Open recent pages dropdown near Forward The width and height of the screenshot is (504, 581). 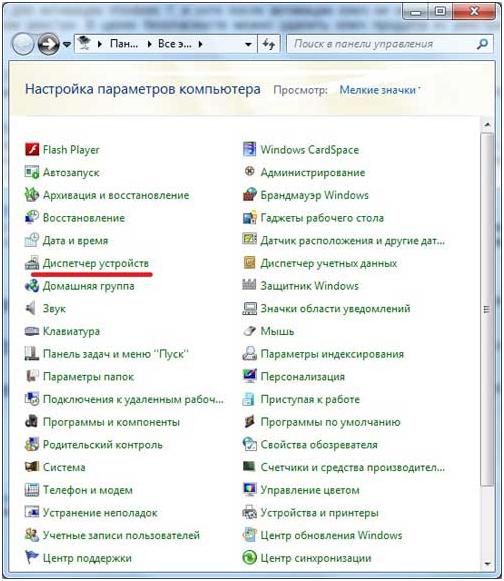click(67, 44)
